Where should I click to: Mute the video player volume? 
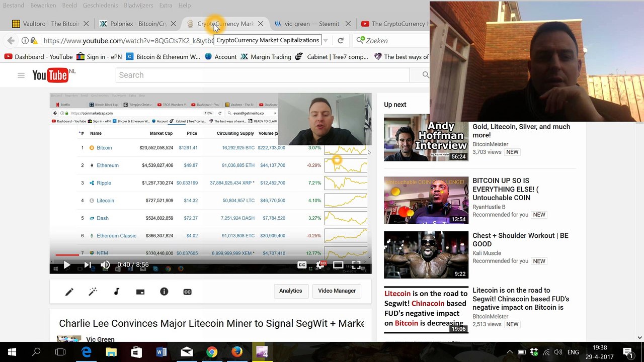(x=105, y=265)
